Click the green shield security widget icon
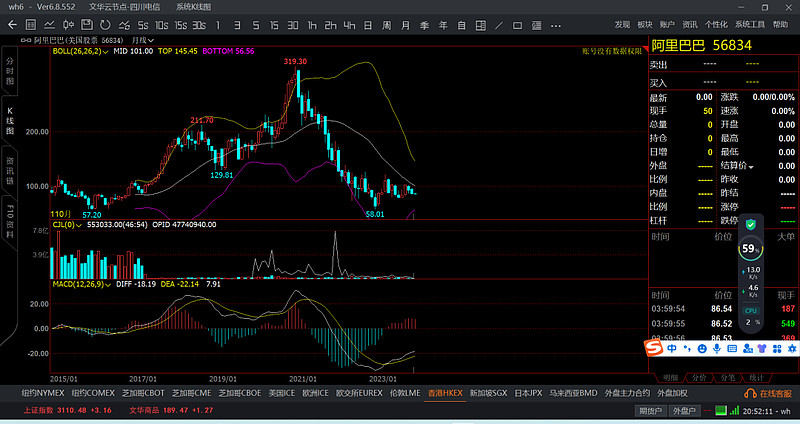 pyautogui.click(x=751, y=225)
